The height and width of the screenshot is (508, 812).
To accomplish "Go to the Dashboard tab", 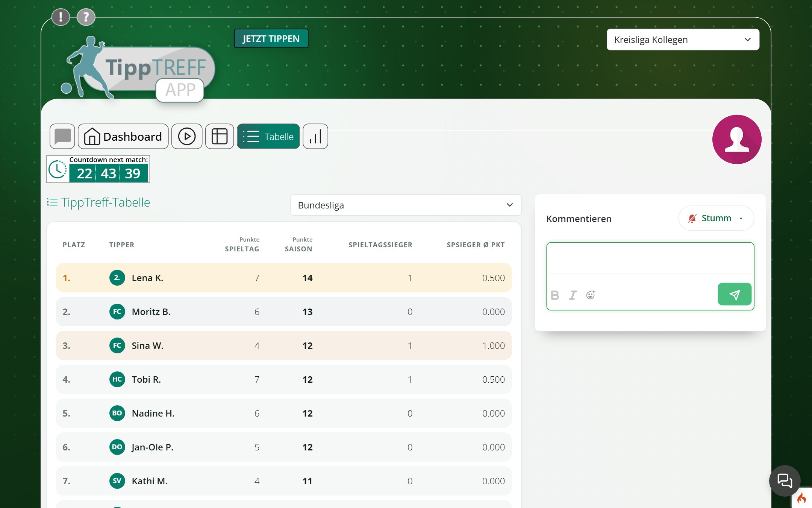I will pyautogui.click(x=123, y=136).
